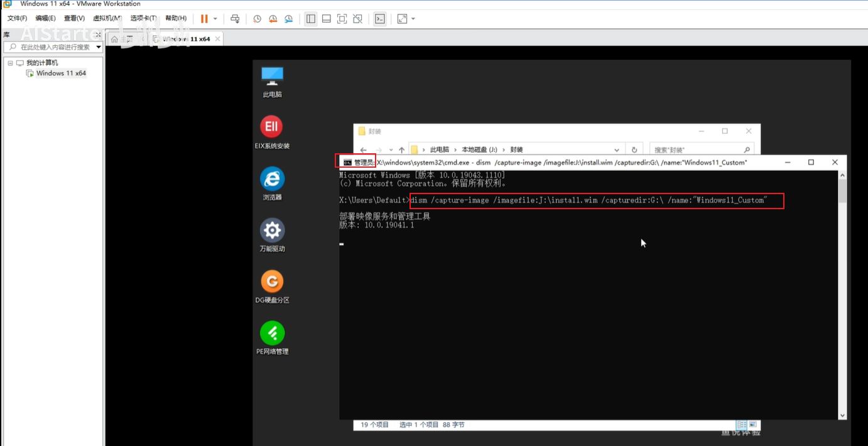This screenshot has height=446, width=868.
Task: Enter full screen mode via toolbar icon
Action: pyautogui.click(x=342, y=19)
